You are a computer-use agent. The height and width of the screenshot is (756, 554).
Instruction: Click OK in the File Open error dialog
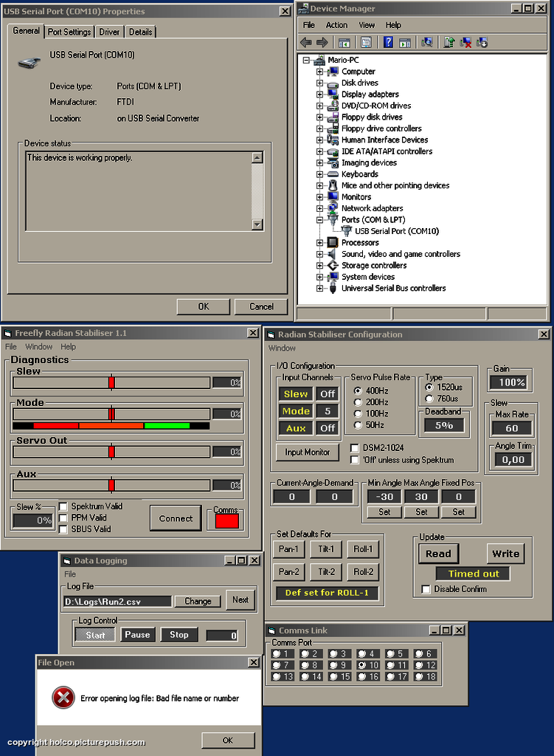[x=227, y=740]
